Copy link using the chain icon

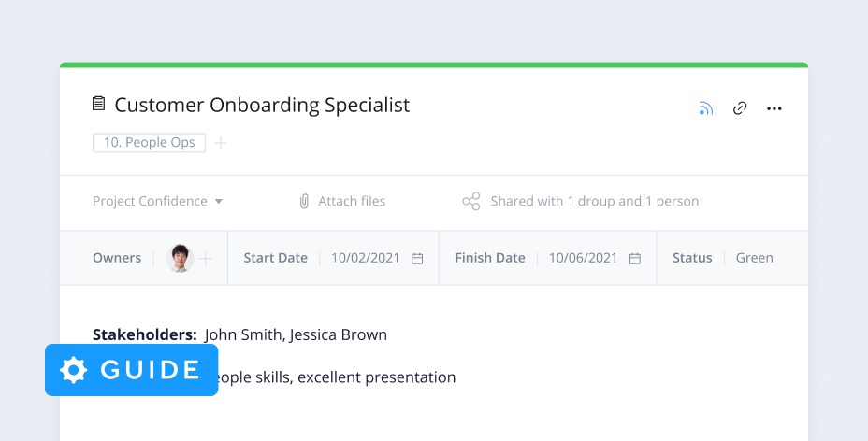(740, 108)
